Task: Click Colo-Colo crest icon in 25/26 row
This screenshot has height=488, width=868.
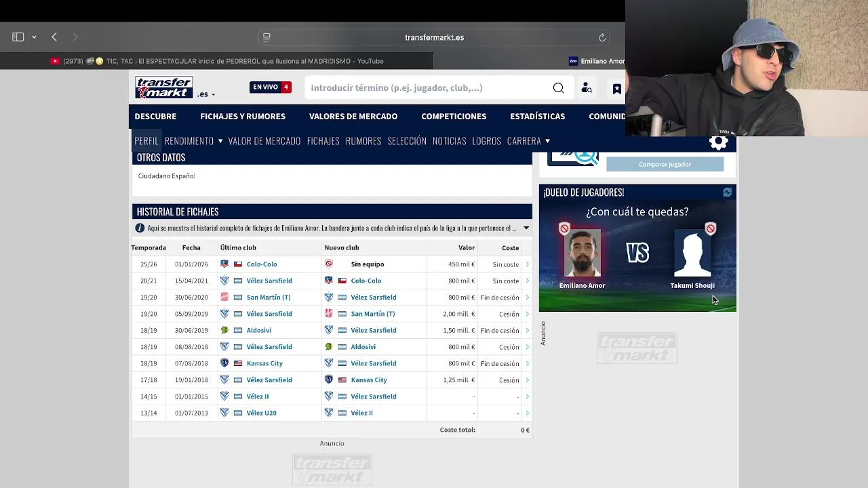Action: pos(224,264)
